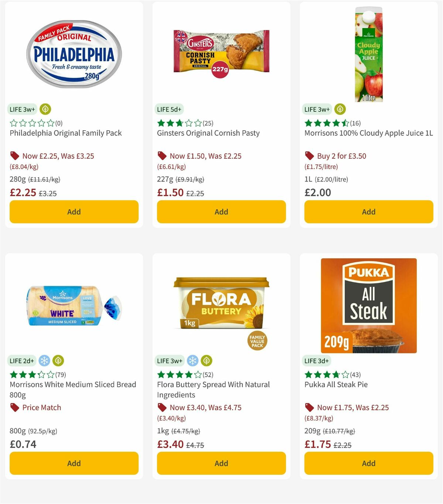Image resolution: width=443 pixels, height=504 pixels.
Task: Click the LIFE 2d+ badge on the white bread
Action: pyautogui.click(x=22, y=360)
